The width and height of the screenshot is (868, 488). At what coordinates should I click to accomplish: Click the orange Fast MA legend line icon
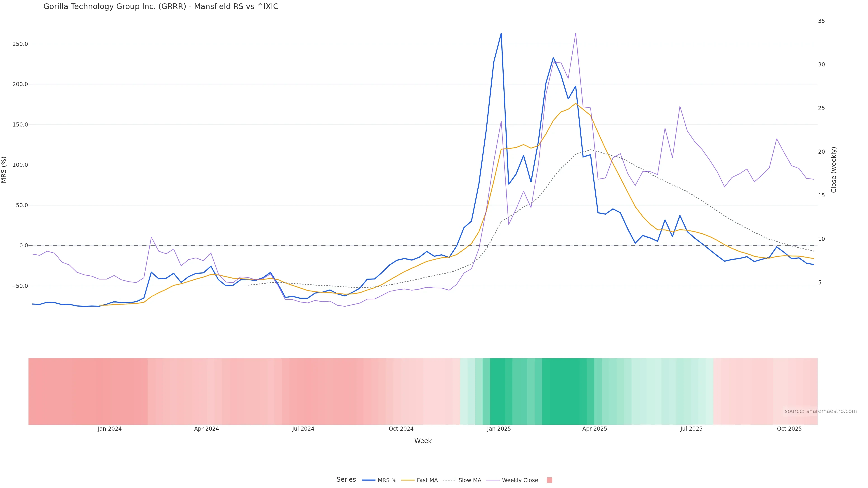click(408, 480)
